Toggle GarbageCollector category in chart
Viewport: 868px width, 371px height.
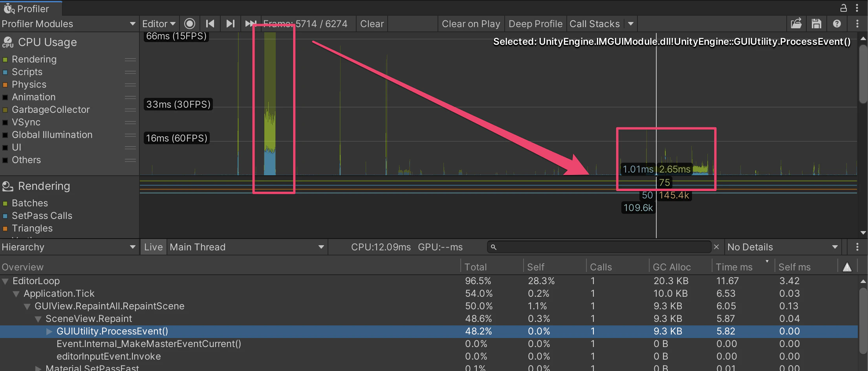point(5,110)
